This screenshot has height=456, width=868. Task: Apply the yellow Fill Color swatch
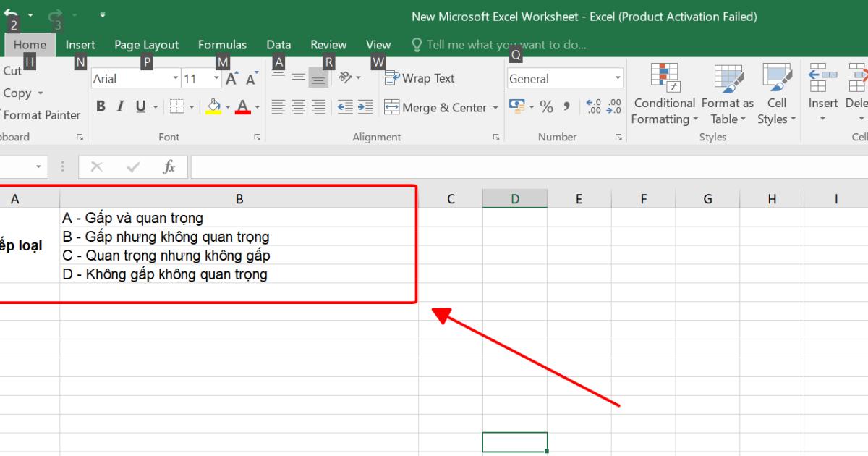213,107
